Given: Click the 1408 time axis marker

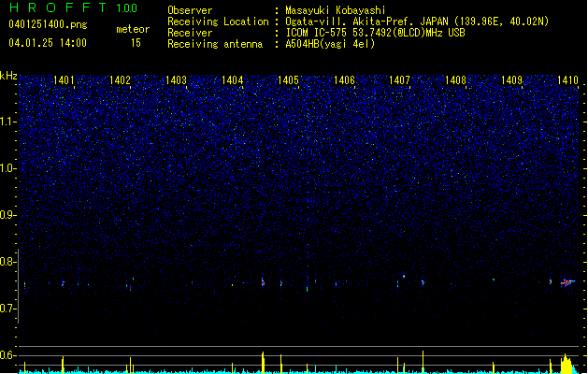Looking at the screenshot, I should [x=455, y=80].
